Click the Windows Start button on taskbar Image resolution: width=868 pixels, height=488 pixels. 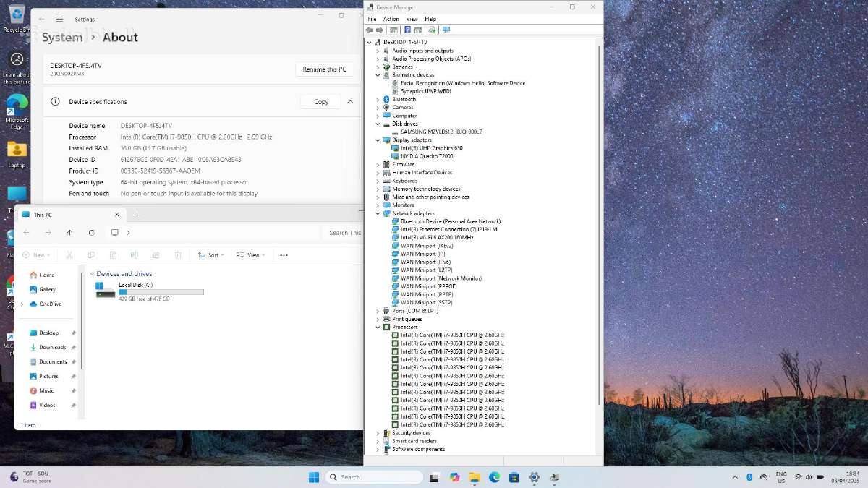tap(314, 477)
